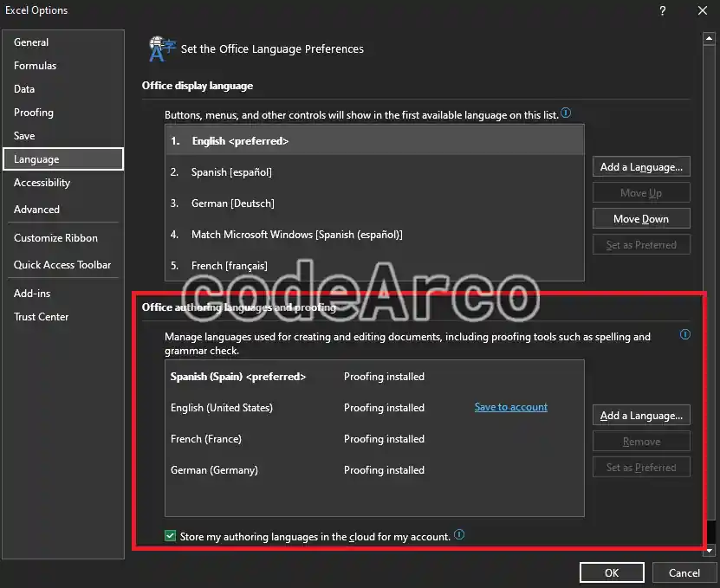Click the Cancel button

pyautogui.click(x=684, y=573)
